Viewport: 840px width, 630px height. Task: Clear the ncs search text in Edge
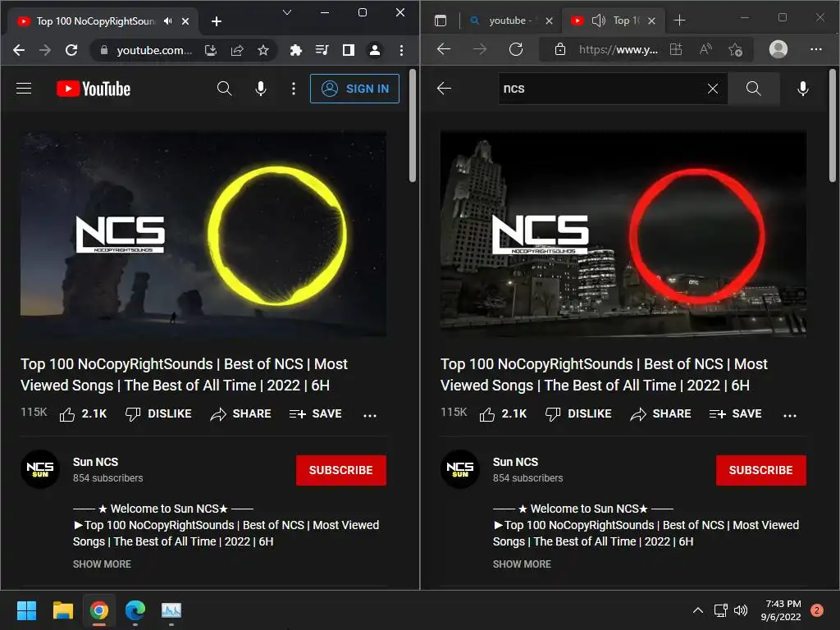tap(713, 89)
